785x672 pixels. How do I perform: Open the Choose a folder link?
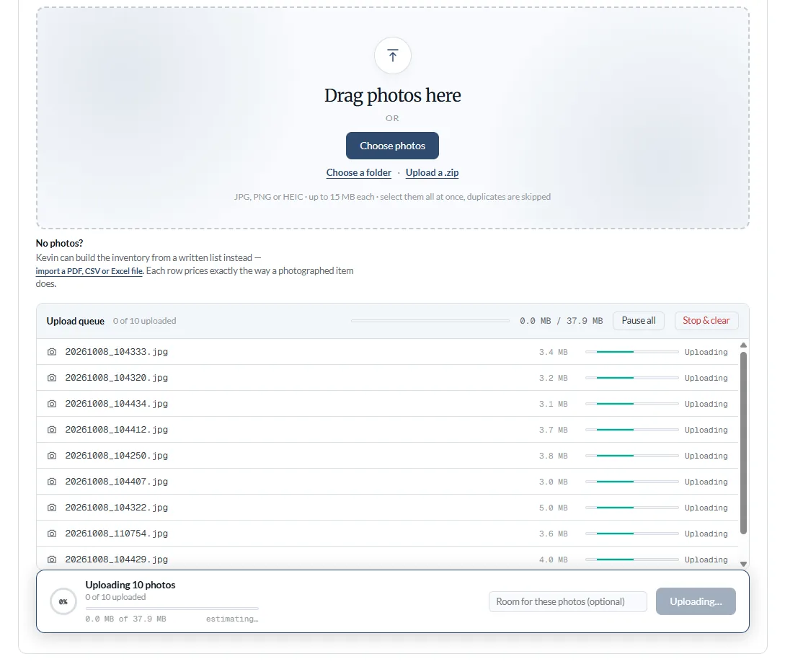coord(358,173)
